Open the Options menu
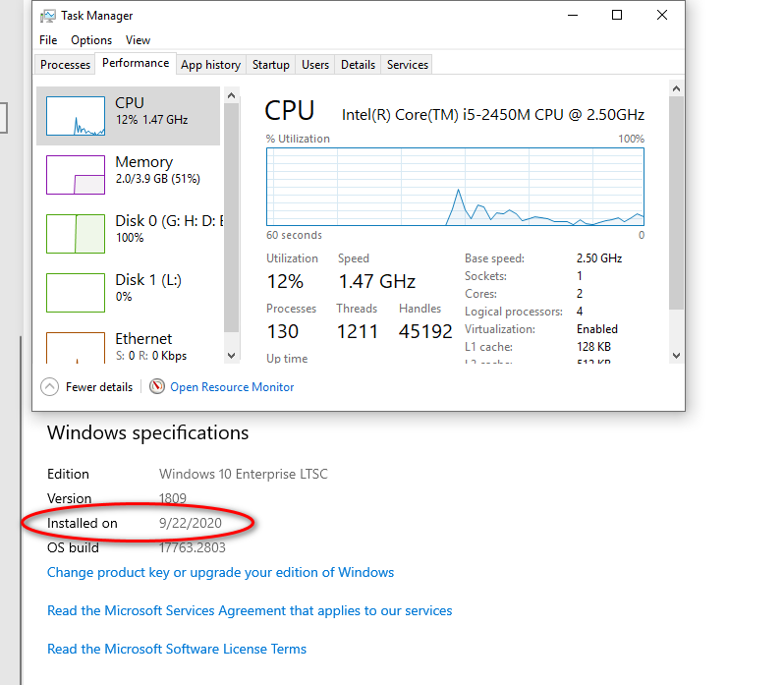This screenshot has width=784, height=685. (x=91, y=40)
